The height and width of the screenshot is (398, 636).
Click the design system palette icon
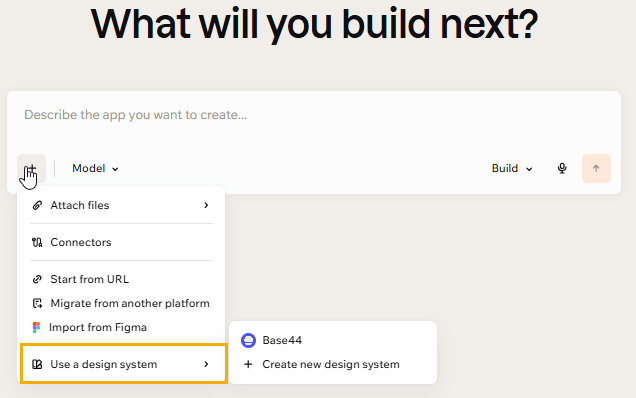coord(37,364)
